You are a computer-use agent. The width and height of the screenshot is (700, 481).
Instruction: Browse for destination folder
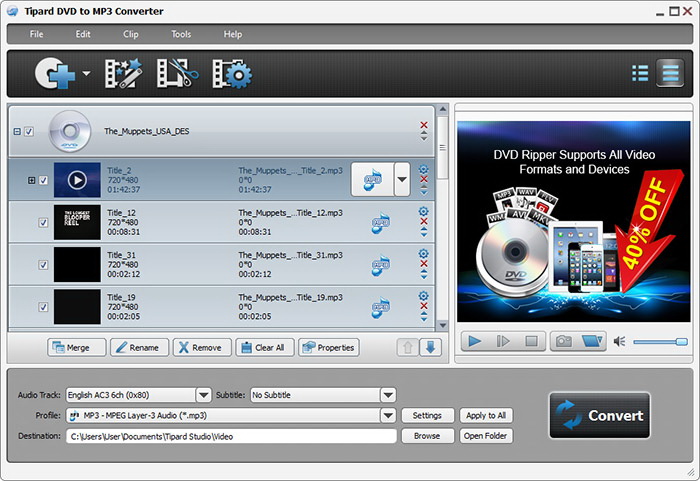tap(428, 436)
